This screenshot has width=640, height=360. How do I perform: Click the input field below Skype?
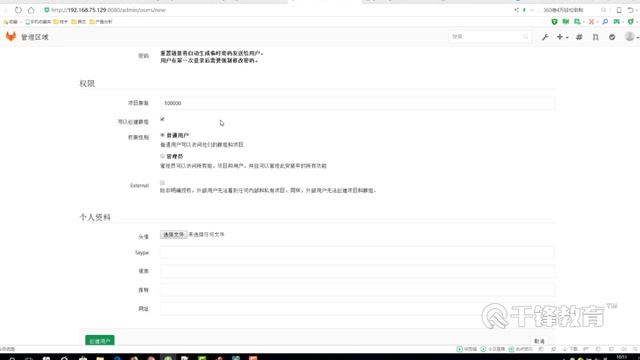pyautogui.click(x=357, y=271)
